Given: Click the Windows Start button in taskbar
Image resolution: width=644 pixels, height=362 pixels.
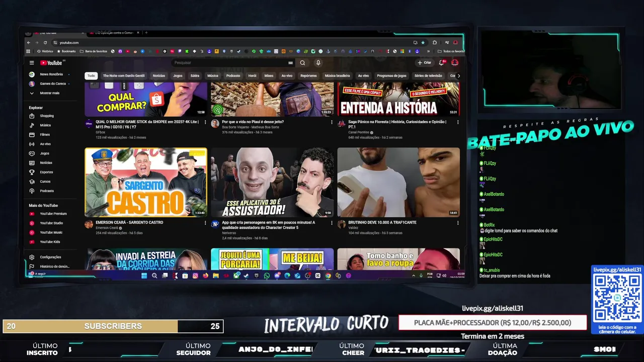Looking at the screenshot, I should point(144,276).
